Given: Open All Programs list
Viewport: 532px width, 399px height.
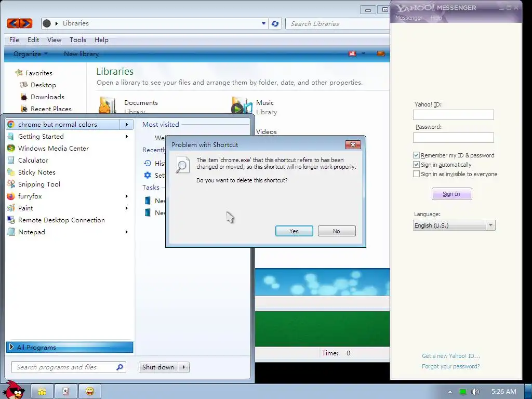Looking at the screenshot, I should pos(70,347).
